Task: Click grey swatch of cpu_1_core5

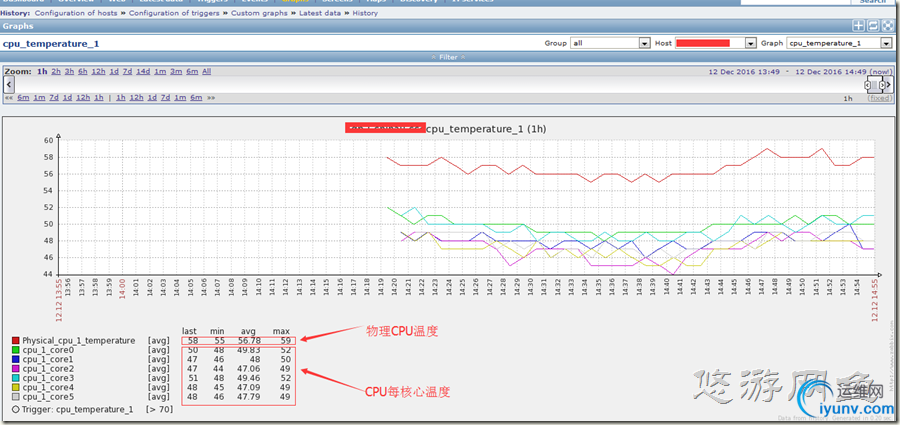Action: coord(15,397)
